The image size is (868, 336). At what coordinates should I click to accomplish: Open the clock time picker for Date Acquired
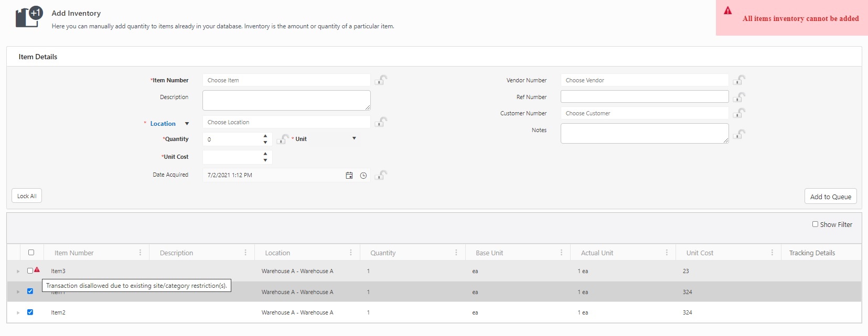[x=363, y=176]
